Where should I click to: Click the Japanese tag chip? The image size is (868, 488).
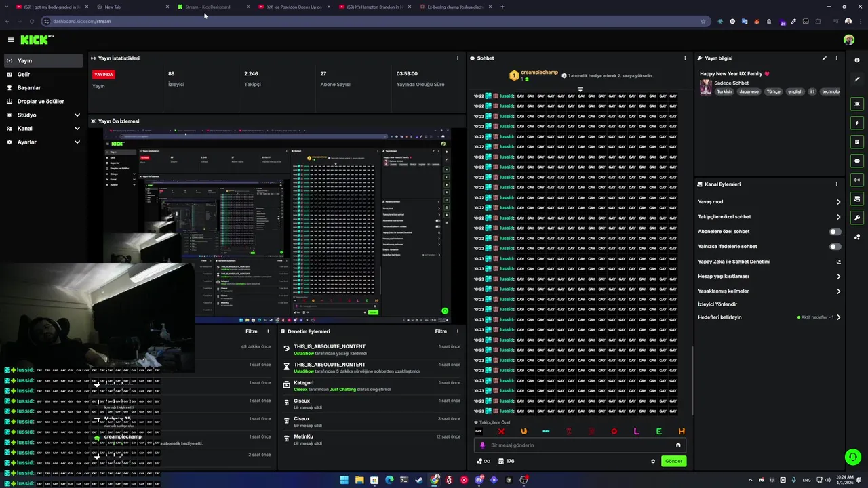click(749, 91)
